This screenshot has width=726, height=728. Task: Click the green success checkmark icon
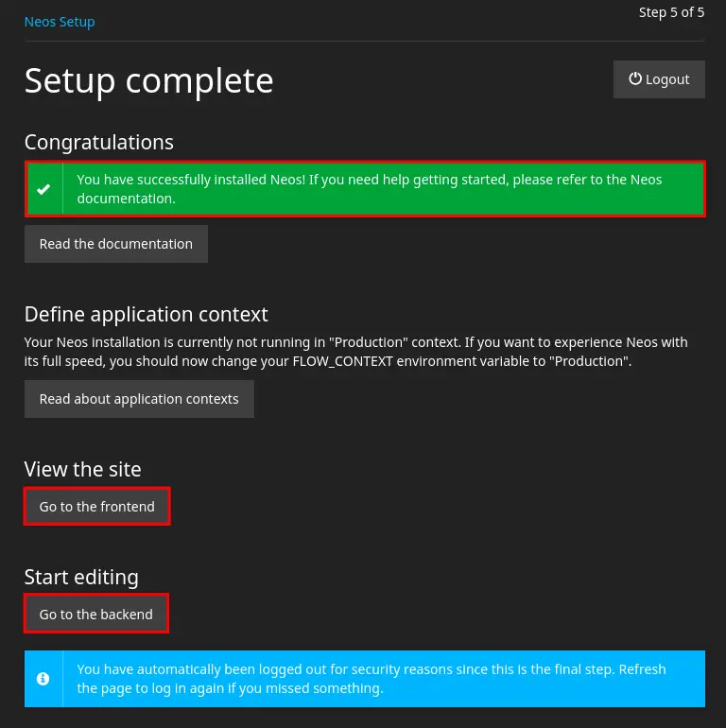43,189
